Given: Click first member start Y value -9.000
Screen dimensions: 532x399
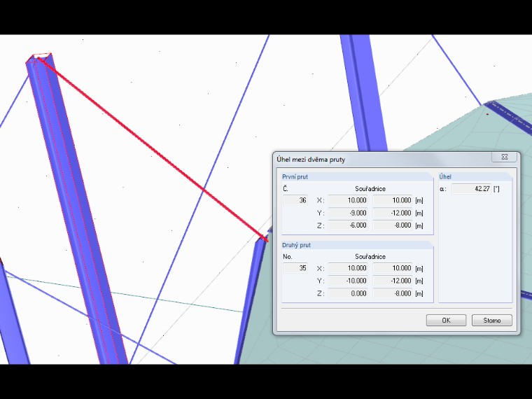Looking at the screenshot, I should pos(348,213).
